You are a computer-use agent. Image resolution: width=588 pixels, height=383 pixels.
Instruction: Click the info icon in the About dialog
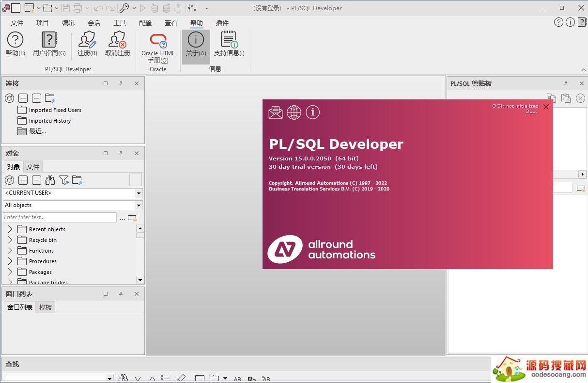[x=313, y=112]
